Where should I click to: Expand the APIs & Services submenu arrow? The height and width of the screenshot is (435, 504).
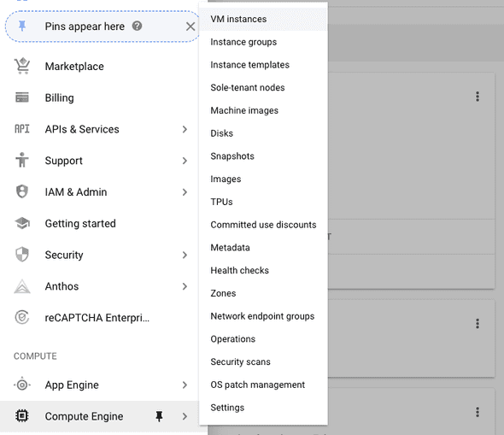185,129
